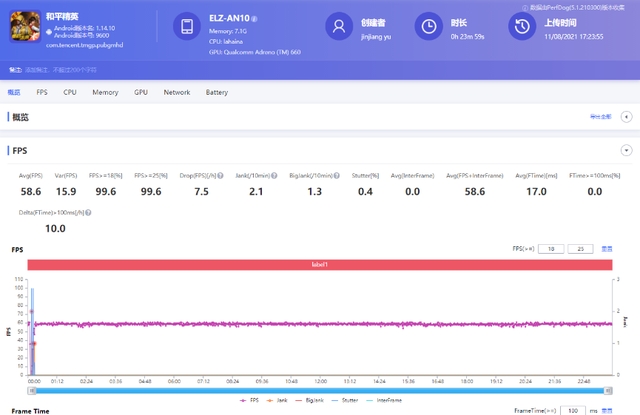Click the Avg(FPS) value 58.6
This screenshot has width=640, height=415.
pyautogui.click(x=31, y=192)
